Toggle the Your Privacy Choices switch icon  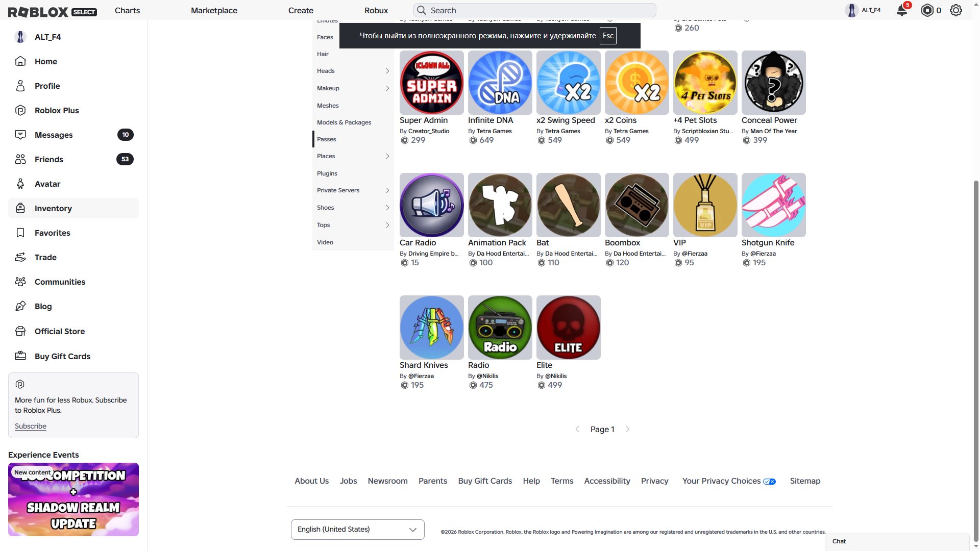coord(770,482)
